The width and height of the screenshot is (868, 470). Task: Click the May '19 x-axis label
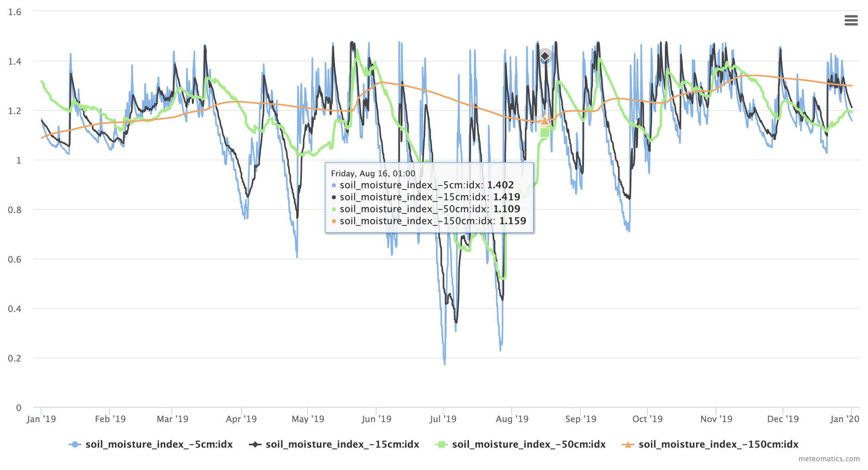pos(308,419)
